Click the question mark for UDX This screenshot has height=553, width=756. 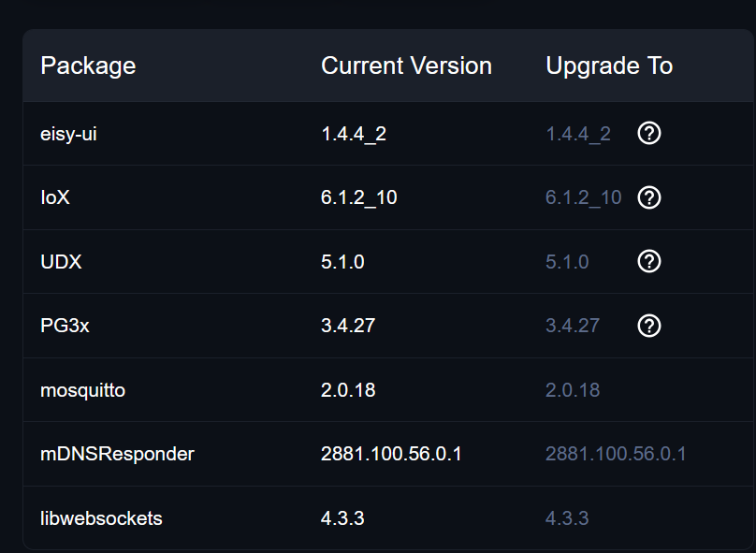tap(649, 261)
